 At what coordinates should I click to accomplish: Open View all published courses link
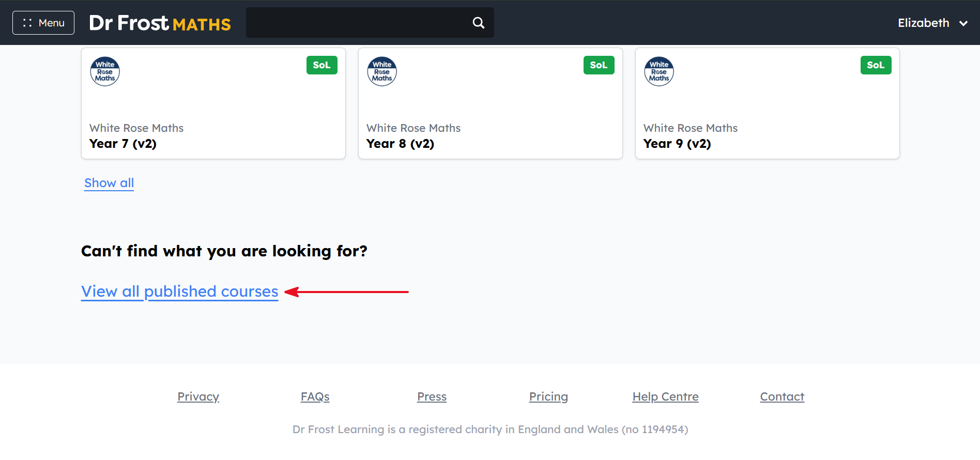coord(180,292)
